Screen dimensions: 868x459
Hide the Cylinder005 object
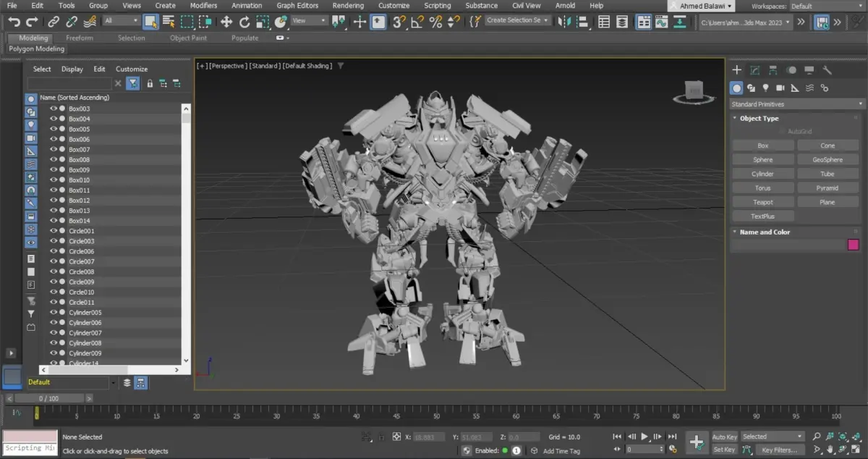(x=53, y=312)
